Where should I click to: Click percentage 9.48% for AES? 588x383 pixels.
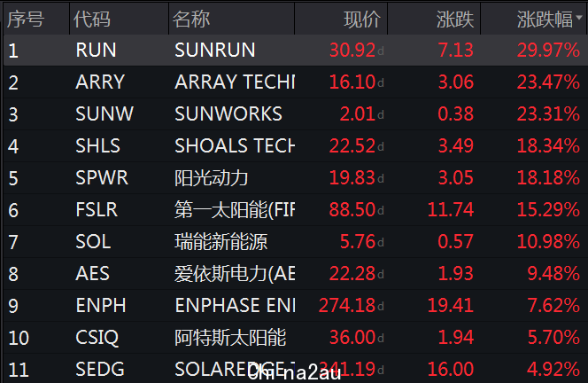[x=553, y=273]
